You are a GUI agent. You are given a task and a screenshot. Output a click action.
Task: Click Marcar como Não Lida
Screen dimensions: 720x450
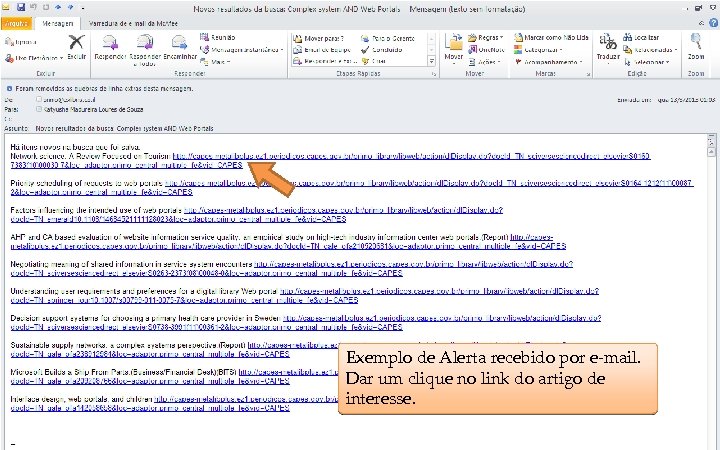[x=551, y=38]
